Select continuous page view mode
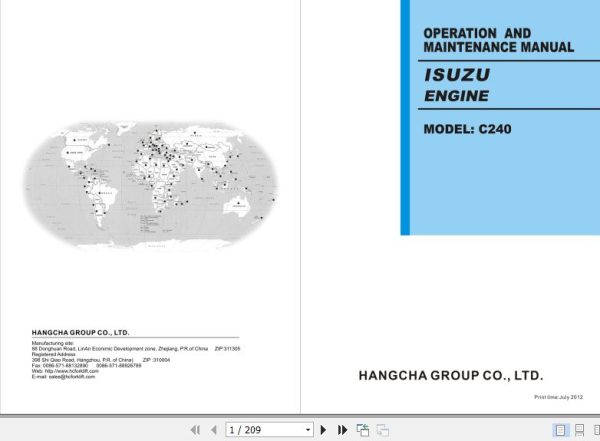 coord(579,430)
